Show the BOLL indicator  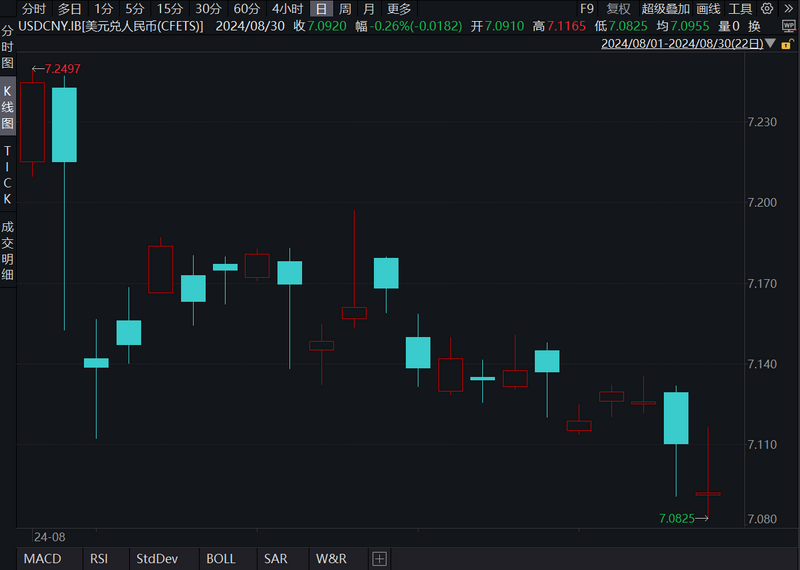coord(221,559)
